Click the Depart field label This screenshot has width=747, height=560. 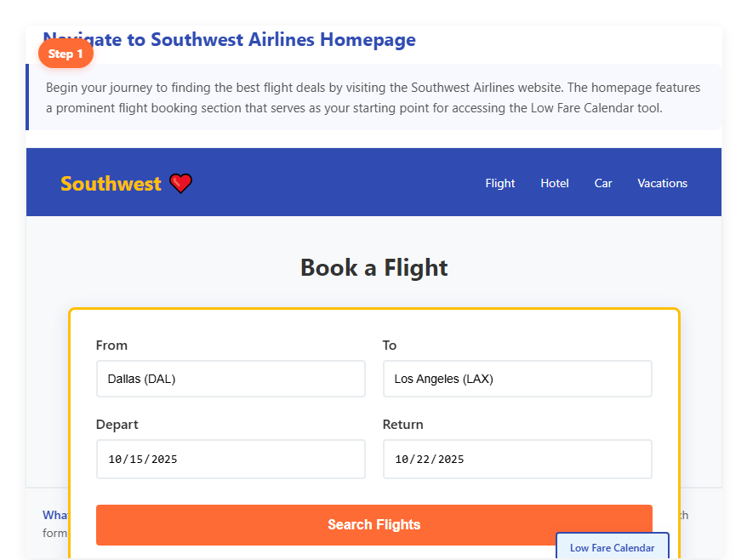(x=117, y=425)
